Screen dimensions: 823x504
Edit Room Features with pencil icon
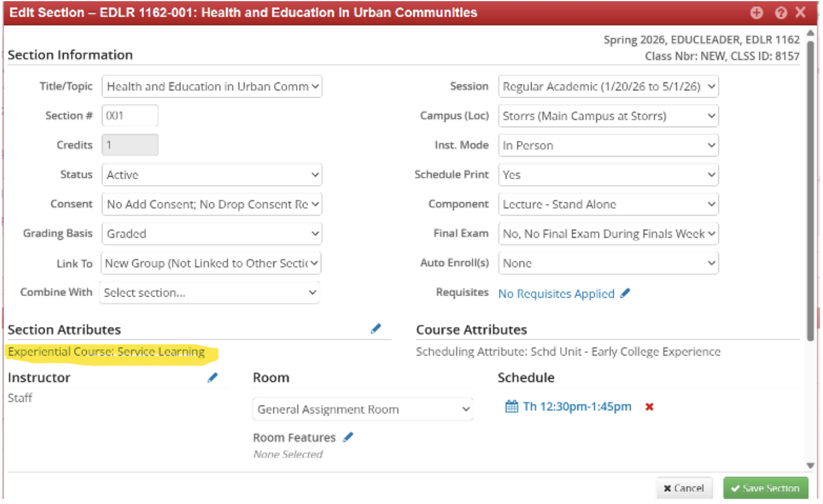coord(348,438)
